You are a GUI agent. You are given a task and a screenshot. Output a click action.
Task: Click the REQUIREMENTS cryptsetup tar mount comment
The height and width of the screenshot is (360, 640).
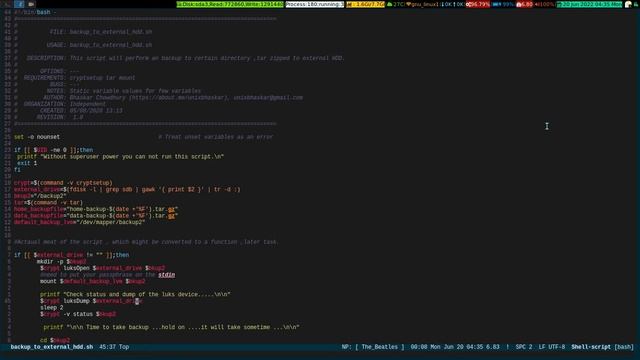click(x=74, y=78)
